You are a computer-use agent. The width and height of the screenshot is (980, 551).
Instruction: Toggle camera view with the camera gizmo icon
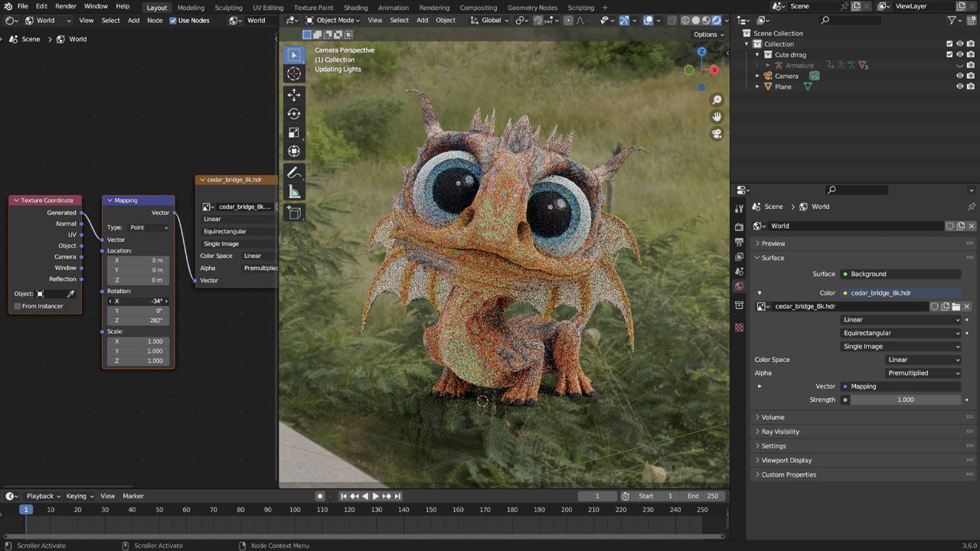[x=717, y=134]
